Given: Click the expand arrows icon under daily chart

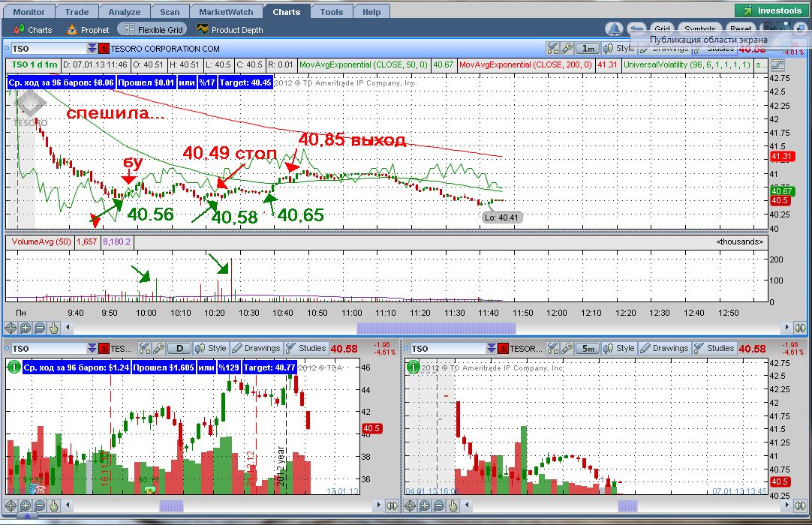Looking at the screenshot, I should tap(392, 505).
